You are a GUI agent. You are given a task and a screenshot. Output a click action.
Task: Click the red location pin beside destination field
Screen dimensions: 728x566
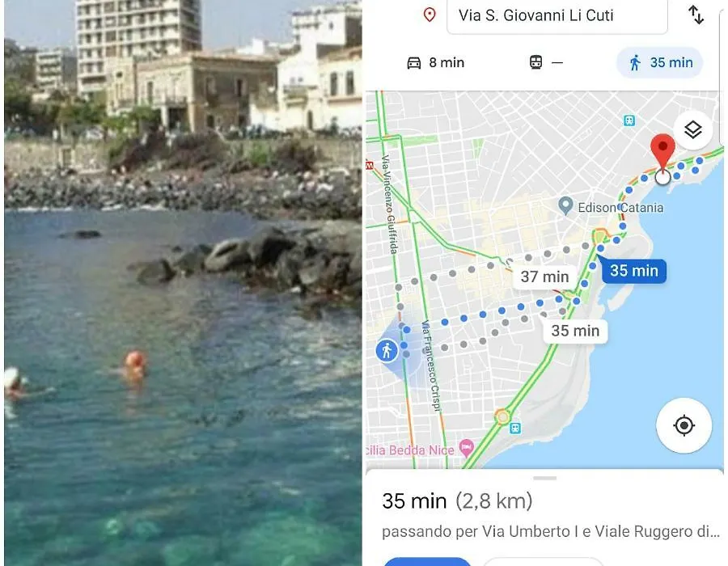(430, 15)
